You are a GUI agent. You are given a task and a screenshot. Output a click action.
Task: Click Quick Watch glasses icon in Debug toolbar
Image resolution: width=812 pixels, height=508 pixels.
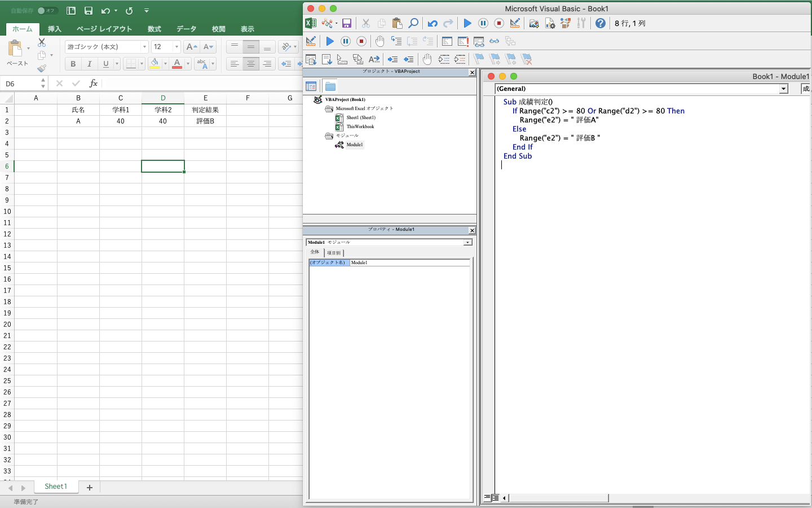click(x=495, y=41)
